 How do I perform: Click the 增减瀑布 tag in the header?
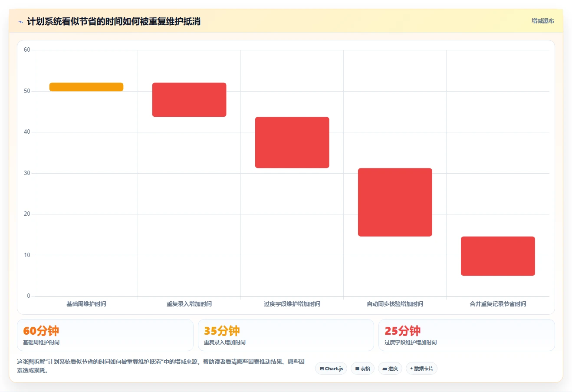click(x=543, y=21)
